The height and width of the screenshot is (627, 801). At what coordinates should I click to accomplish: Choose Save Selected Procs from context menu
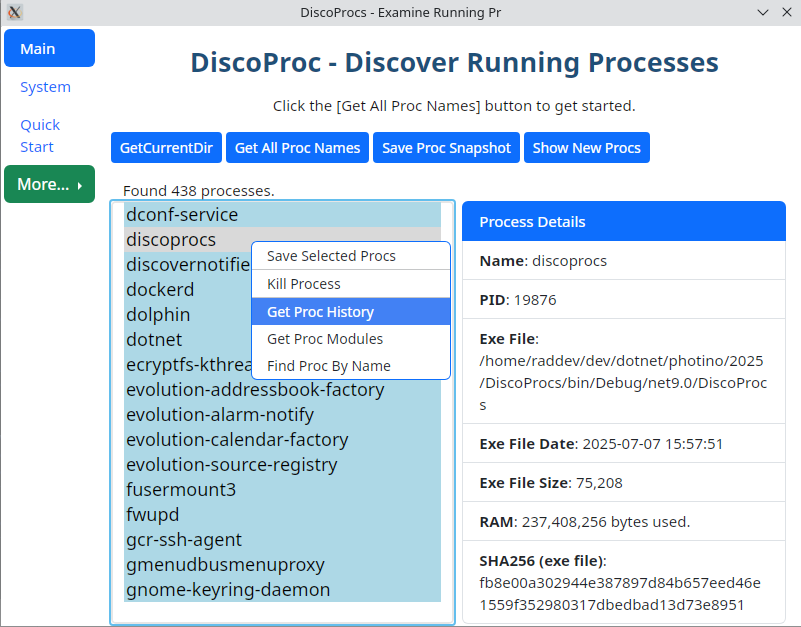pyautogui.click(x=331, y=256)
